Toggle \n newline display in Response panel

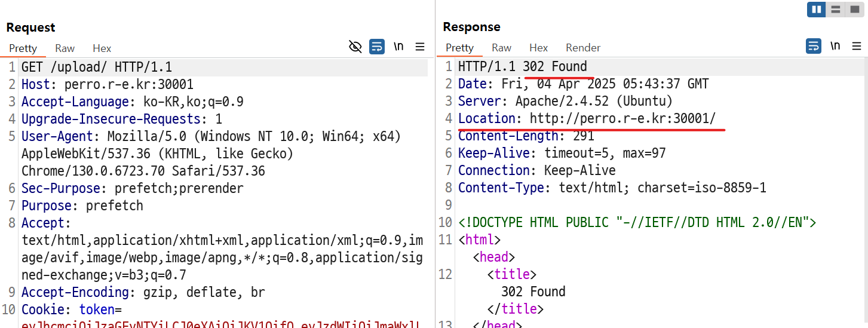coord(835,46)
